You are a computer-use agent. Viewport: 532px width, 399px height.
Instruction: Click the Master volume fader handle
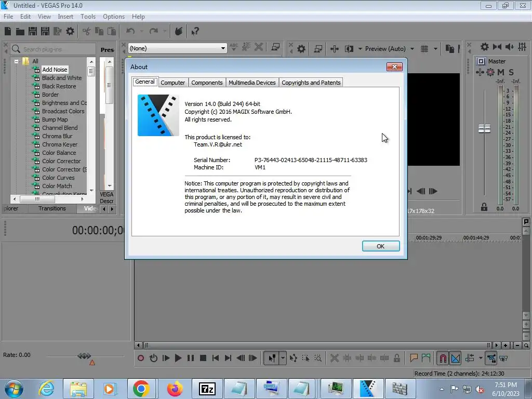484,129
